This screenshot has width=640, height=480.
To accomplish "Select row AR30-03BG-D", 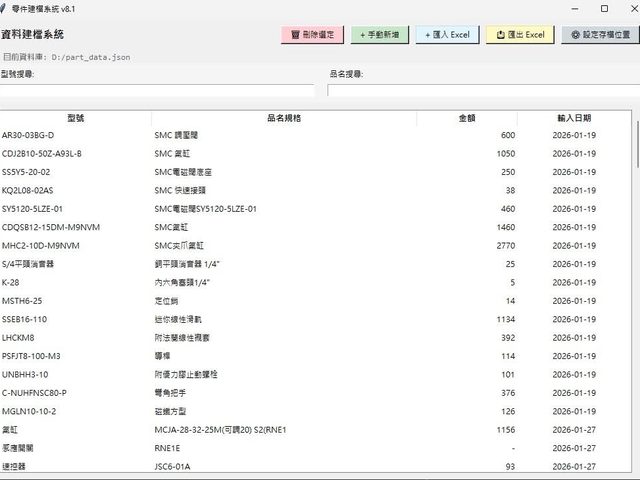I will tap(316, 135).
